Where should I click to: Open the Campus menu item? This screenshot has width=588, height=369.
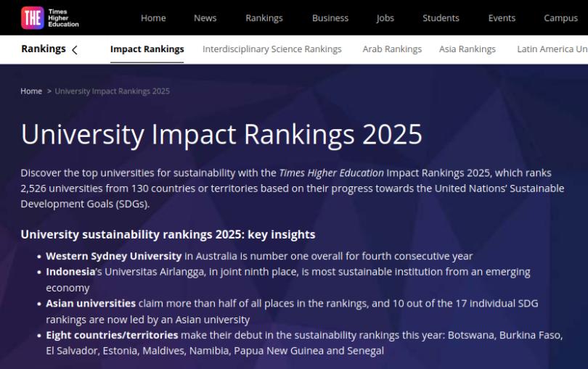coord(560,18)
